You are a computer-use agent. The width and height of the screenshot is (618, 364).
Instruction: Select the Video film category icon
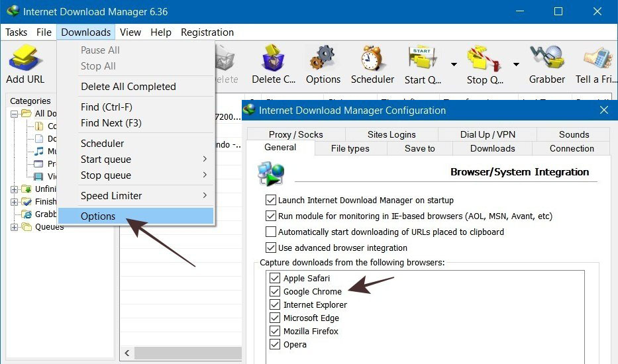point(38,177)
